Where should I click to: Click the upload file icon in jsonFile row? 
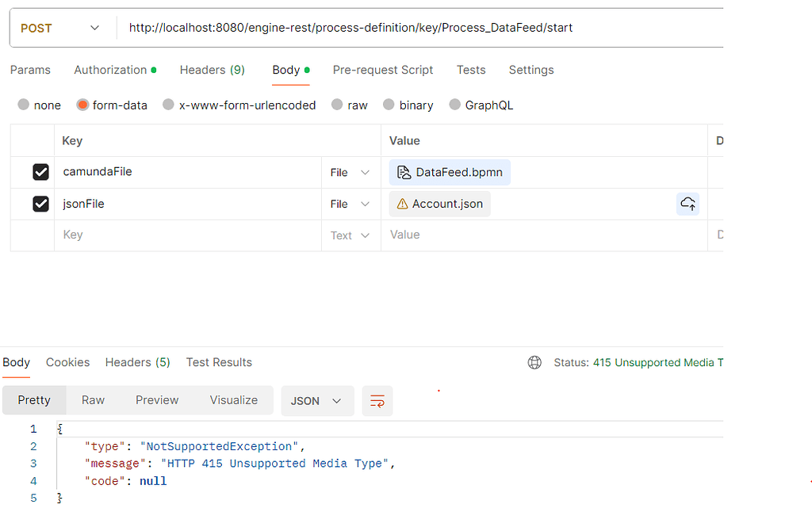click(688, 204)
